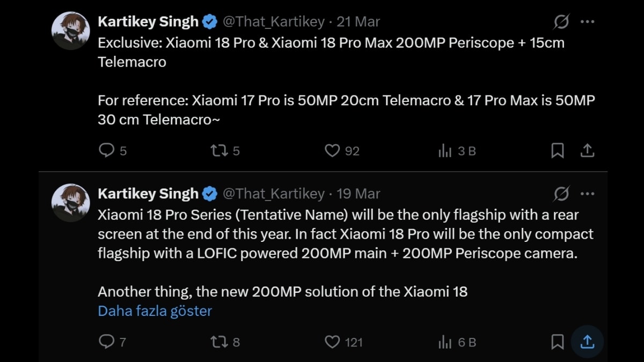Screen dimensions: 644x362
Task: Open the more options menu on the 19 Mar tweet
Action: click(x=587, y=194)
